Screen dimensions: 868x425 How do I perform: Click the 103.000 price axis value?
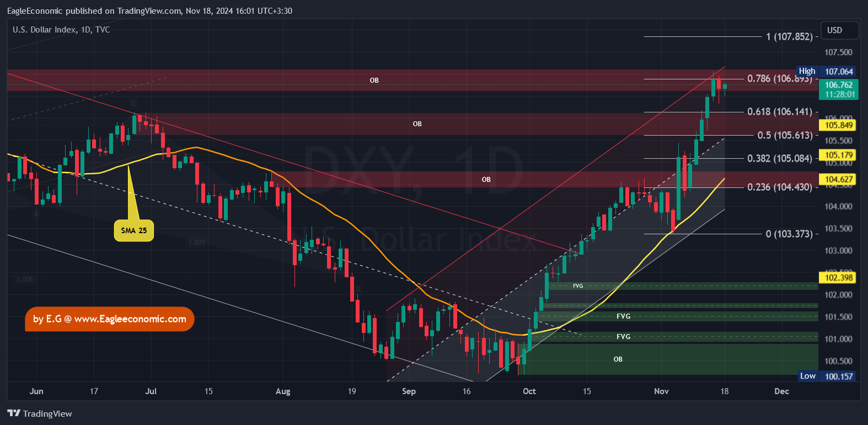click(838, 251)
